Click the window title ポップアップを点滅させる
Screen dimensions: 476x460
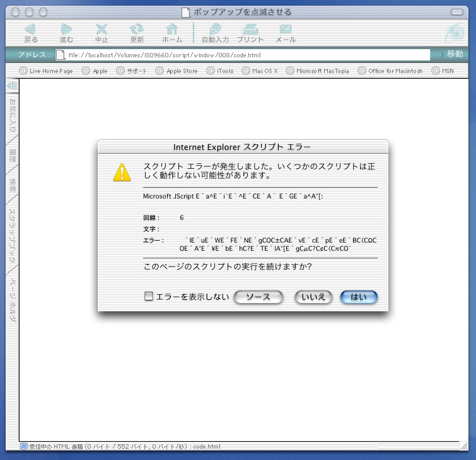point(242,12)
